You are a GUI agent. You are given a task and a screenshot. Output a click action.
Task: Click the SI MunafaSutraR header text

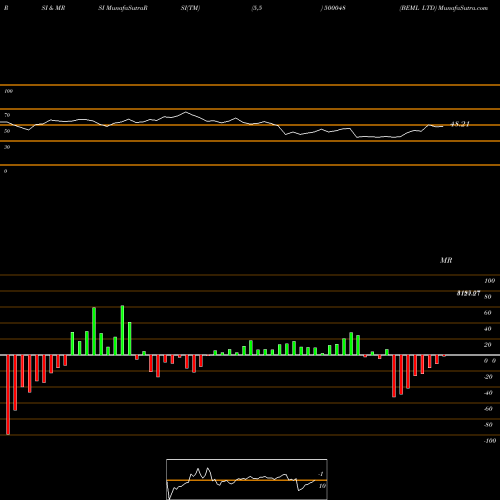coord(123,8)
